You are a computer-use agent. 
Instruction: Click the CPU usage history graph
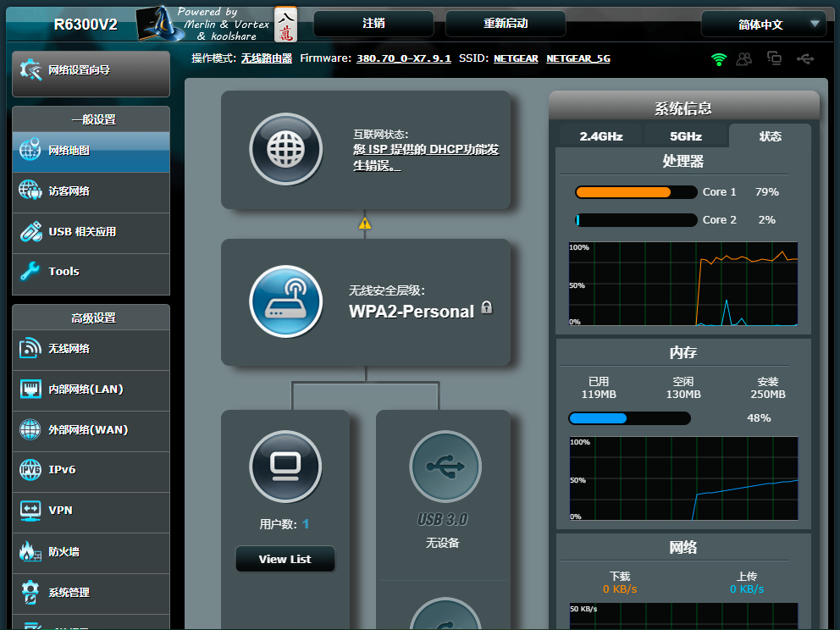[x=683, y=284]
